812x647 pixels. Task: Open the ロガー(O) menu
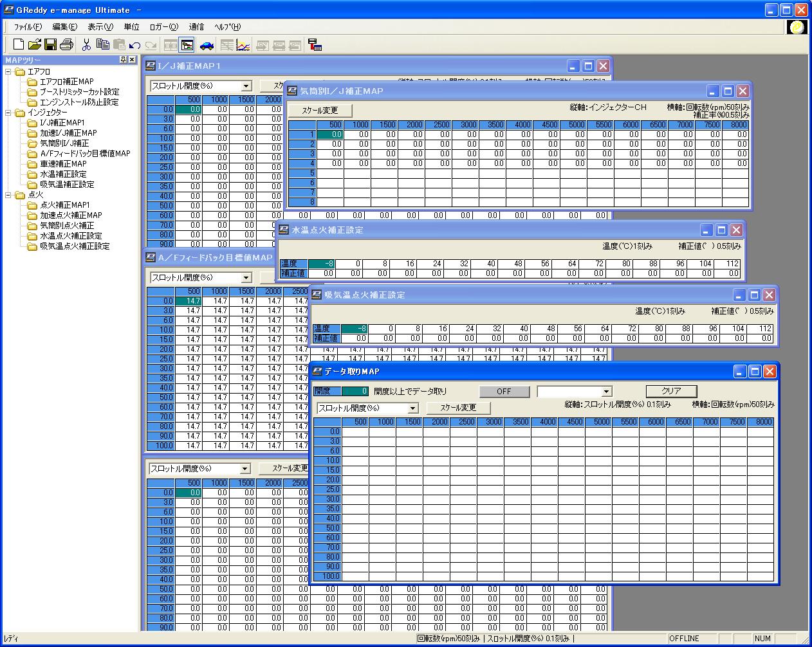pos(163,27)
